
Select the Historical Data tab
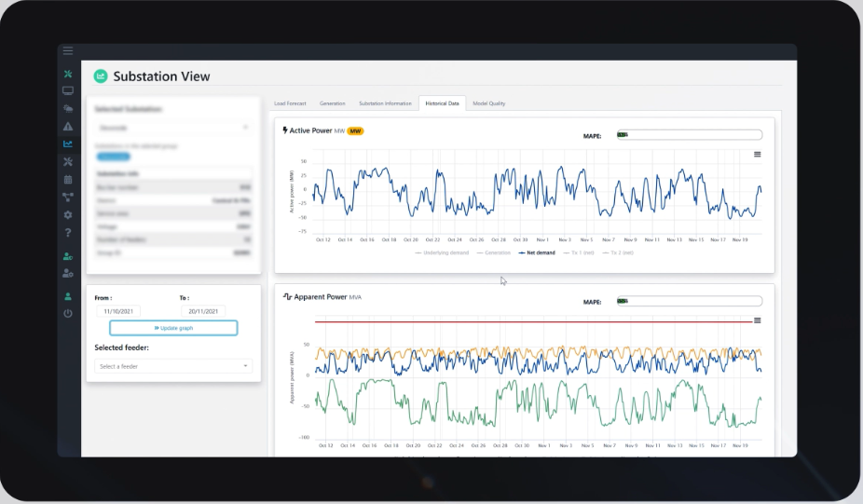click(442, 103)
